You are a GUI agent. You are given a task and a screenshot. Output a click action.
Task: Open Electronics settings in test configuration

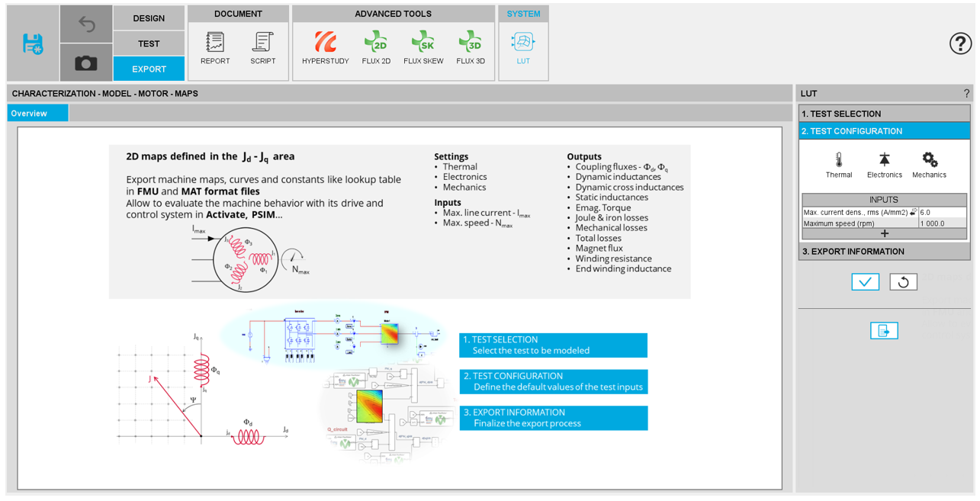click(885, 165)
